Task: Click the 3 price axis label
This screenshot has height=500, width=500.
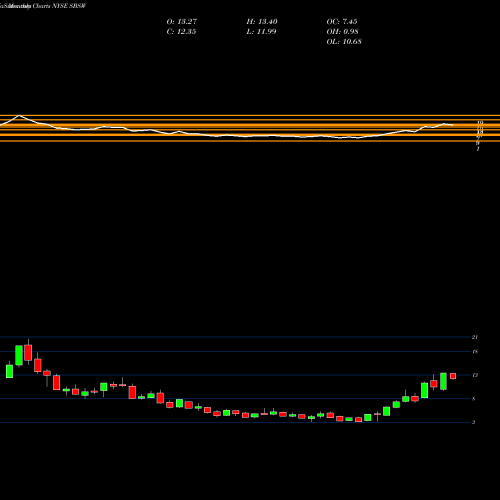Action: click(474, 422)
